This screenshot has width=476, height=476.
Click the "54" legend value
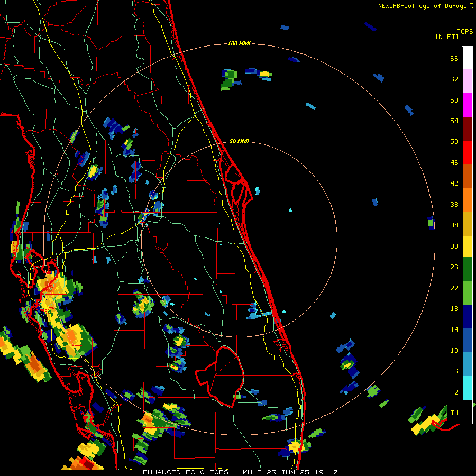pyautogui.click(x=454, y=121)
